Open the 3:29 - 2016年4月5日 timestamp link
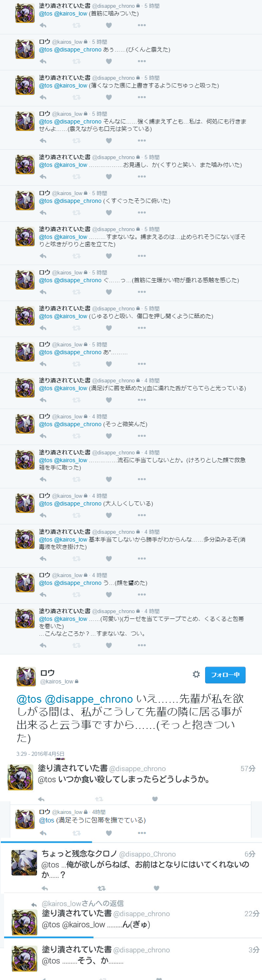Image resolution: width=262 pixels, height=980 pixels. click(x=40, y=754)
